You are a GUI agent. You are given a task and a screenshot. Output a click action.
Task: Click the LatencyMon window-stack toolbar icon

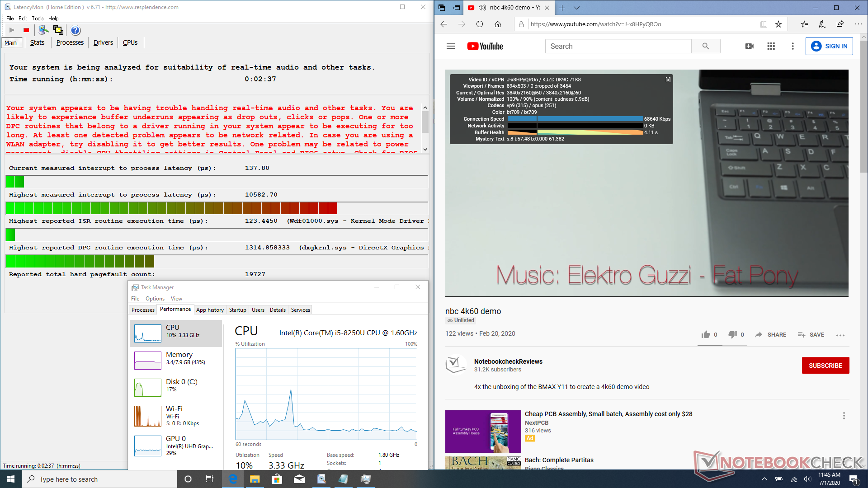pos(58,30)
